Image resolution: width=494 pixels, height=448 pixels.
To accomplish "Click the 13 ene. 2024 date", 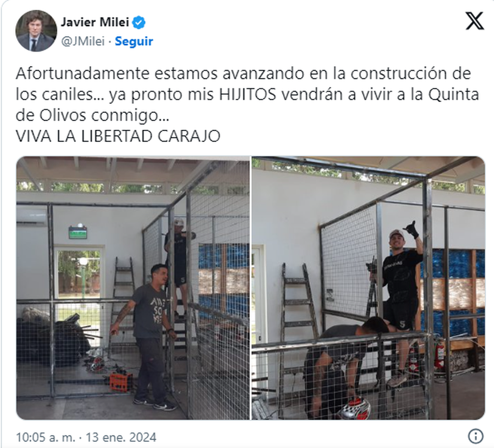I will [x=121, y=437].
